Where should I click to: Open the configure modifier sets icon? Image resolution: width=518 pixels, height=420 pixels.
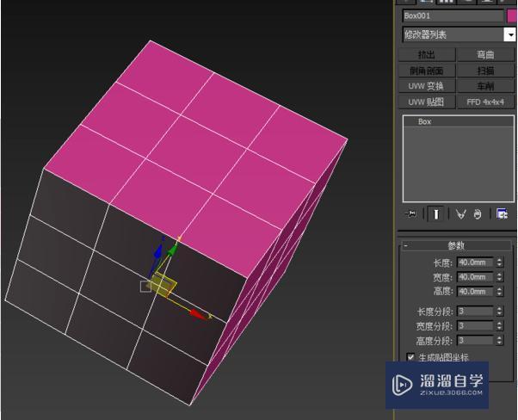tap(503, 214)
